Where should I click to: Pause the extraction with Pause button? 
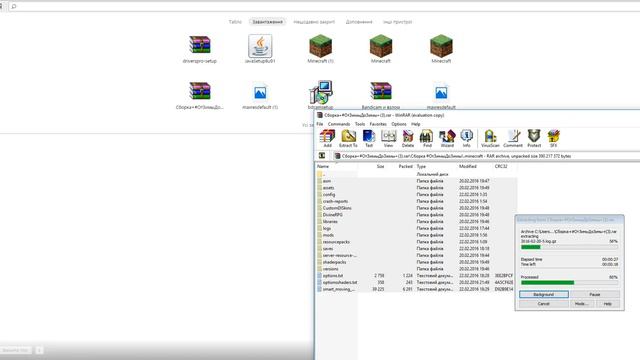coord(595,294)
